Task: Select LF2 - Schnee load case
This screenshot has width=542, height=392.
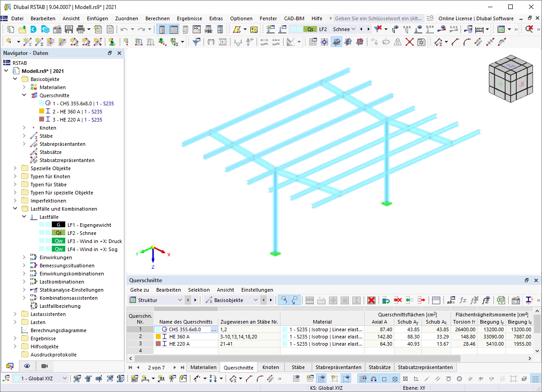Action: 81,233
